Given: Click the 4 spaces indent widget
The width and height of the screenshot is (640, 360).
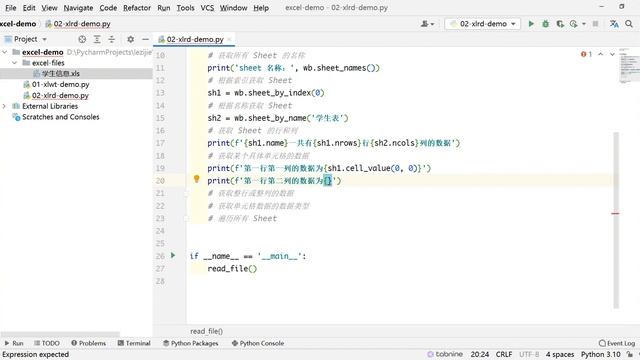Looking at the screenshot, I should tap(560, 354).
